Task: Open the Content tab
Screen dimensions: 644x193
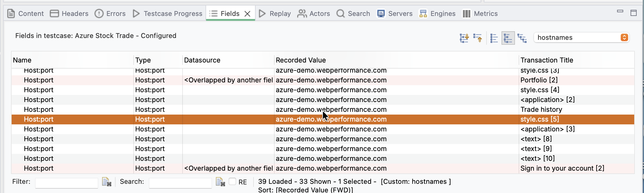Action: tap(25, 13)
